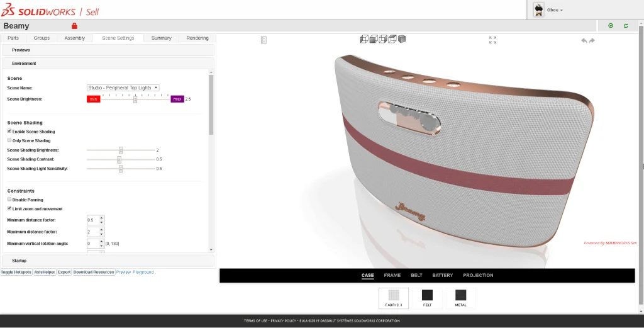Switch to the Assembly tab
The image size is (644, 328).
(x=75, y=38)
